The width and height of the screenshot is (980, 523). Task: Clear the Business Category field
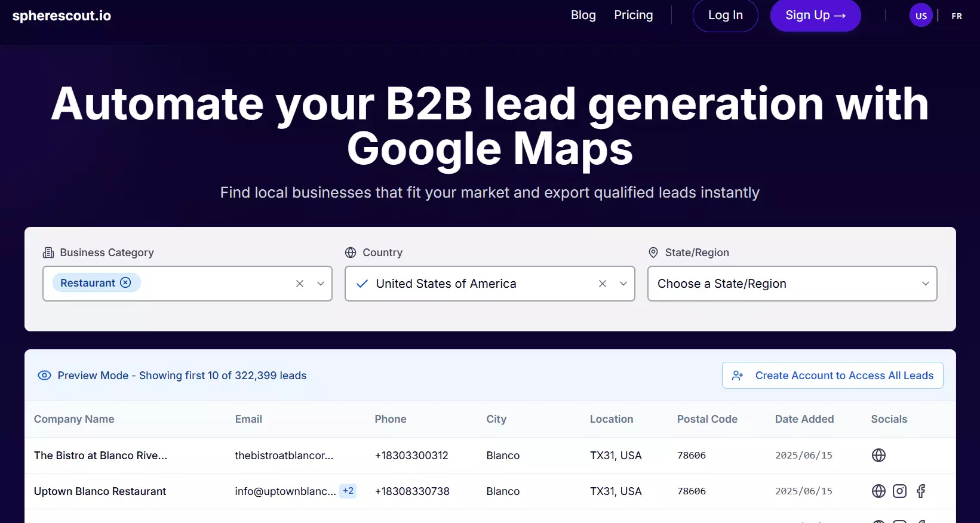(300, 284)
